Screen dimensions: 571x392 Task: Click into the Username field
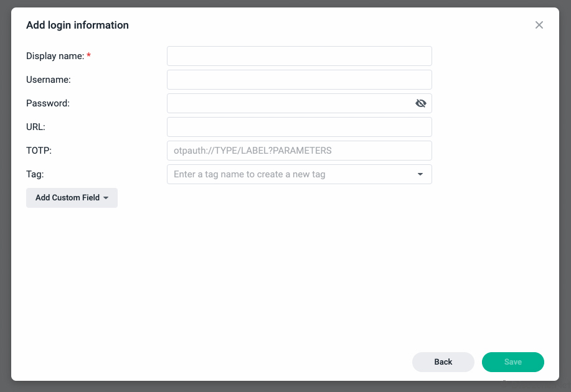300,80
